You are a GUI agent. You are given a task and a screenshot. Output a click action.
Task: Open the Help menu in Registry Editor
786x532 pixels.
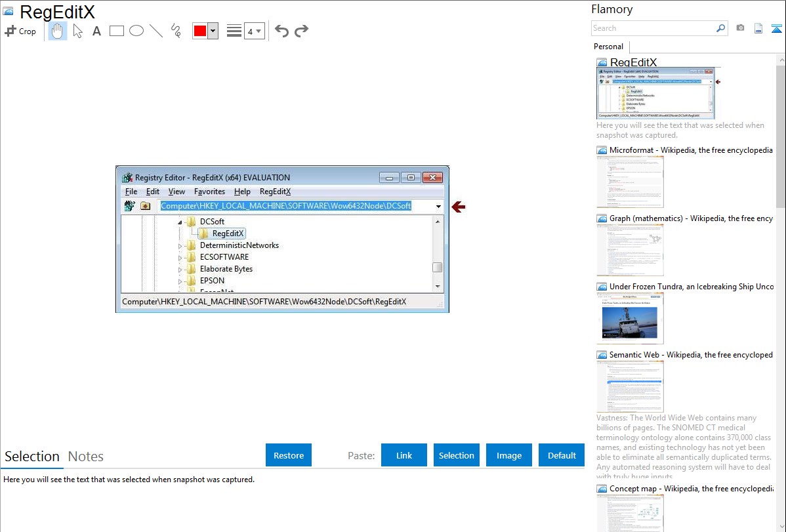coord(242,192)
